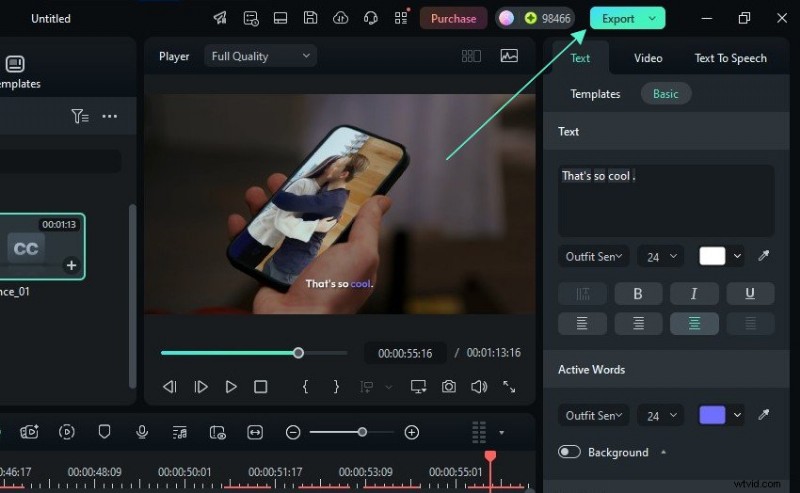
Task: Select left text alignment
Action: coord(582,324)
